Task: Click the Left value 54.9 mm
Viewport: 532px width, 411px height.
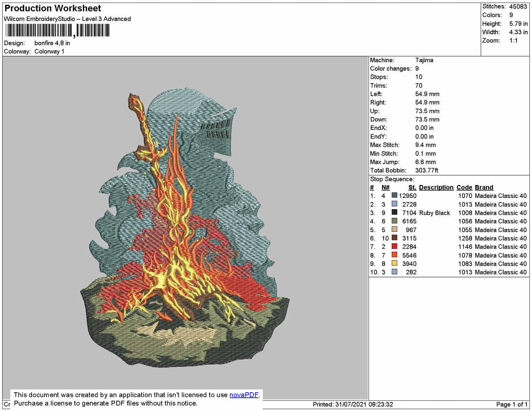Action: 427,94
